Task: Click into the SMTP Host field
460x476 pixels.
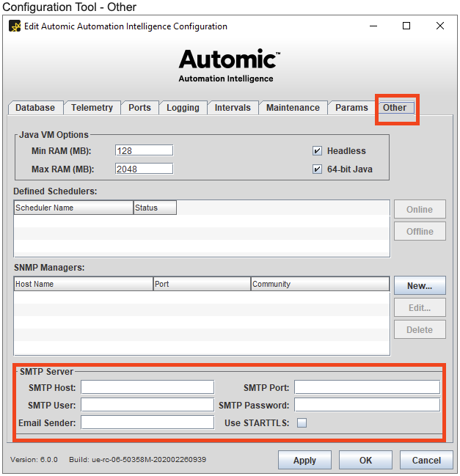Action: (147, 387)
